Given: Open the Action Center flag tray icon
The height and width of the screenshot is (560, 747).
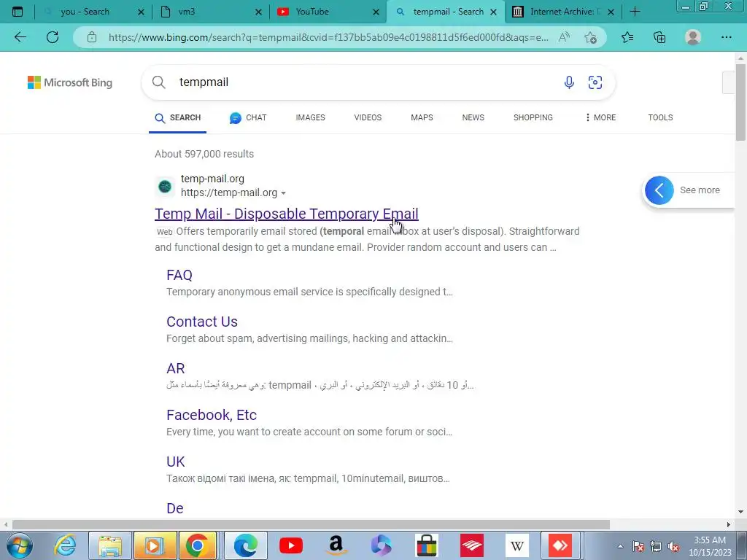Looking at the screenshot, I should pyautogui.click(x=638, y=547).
